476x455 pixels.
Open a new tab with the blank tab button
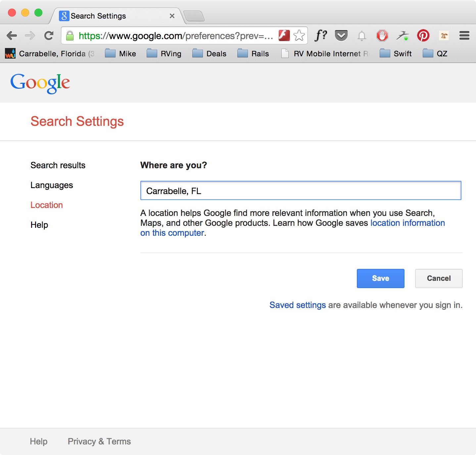point(194,16)
